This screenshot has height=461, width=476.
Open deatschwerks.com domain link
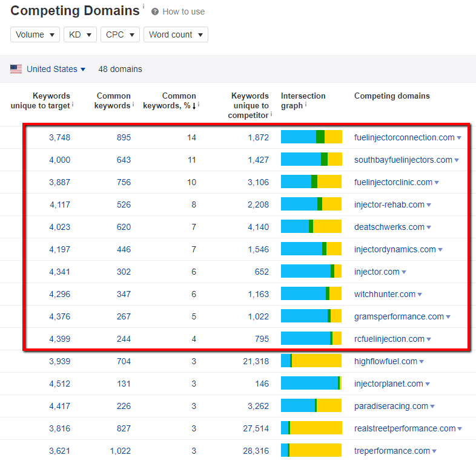[x=389, y=227]
